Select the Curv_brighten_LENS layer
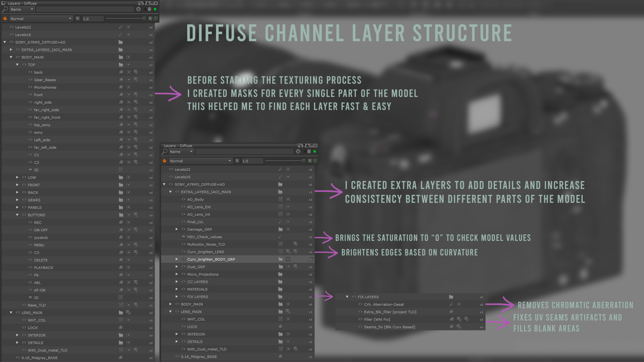This screenshot has height=362, width=644. pyautogui.click(x=205, y=252)
